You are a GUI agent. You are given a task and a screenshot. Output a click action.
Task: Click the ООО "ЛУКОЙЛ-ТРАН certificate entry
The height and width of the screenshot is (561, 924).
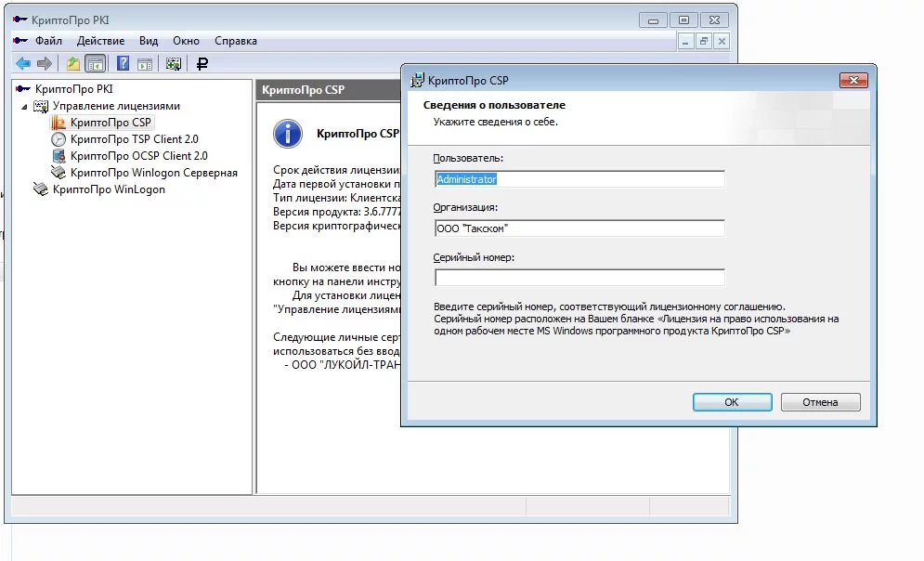(x=343, y=365)
